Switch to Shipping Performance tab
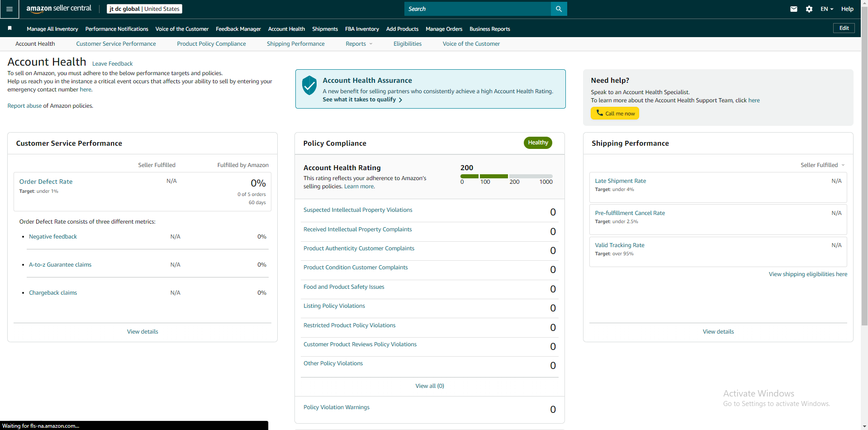Screen dimensions: 868x430 296,44
